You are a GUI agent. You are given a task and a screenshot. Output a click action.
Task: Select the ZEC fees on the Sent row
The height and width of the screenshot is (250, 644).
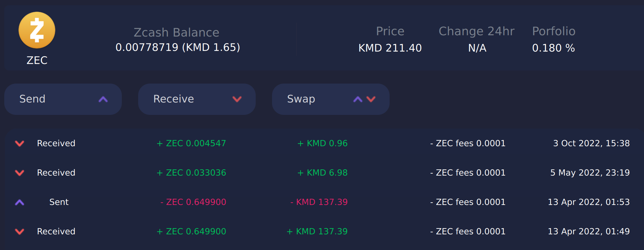pos(468,202)
